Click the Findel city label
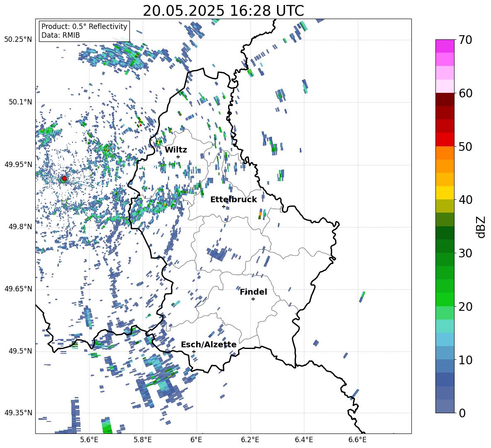The width and height of the screenshot is (491, 448). tap(253, 292)
